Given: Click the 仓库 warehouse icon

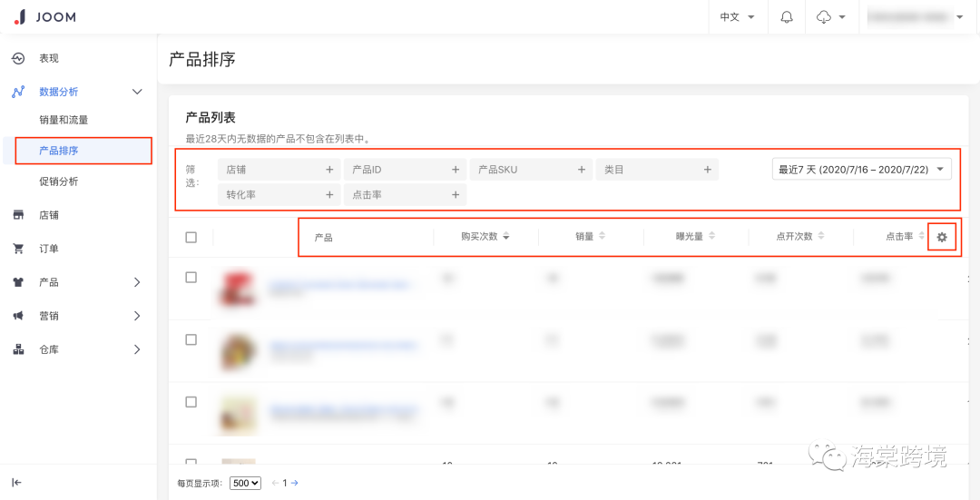Looking at the screenshot, I should point(18,350).
